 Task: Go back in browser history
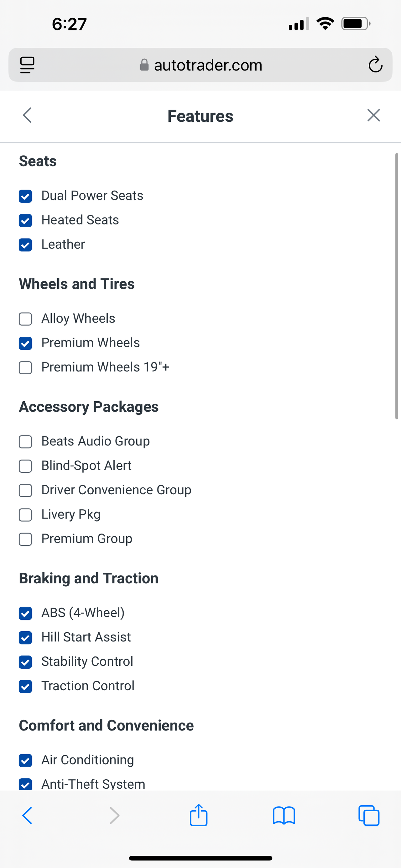(27, 815)
